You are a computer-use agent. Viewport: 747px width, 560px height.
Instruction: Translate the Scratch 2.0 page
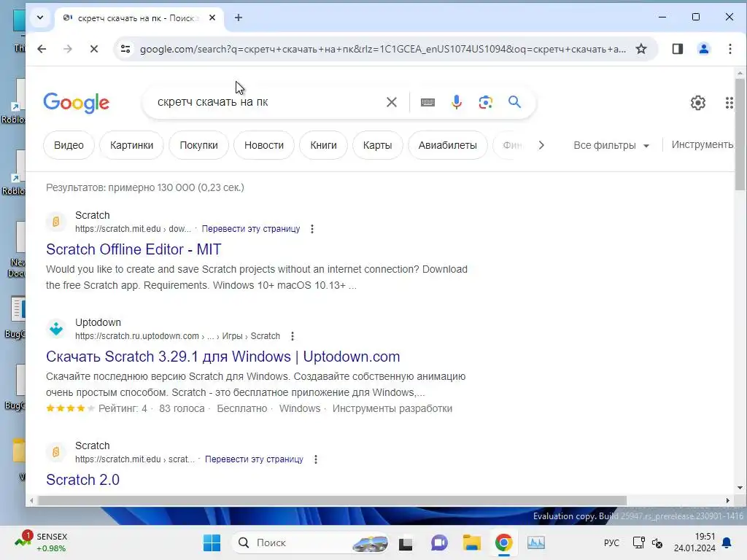[x=254, y=459]
